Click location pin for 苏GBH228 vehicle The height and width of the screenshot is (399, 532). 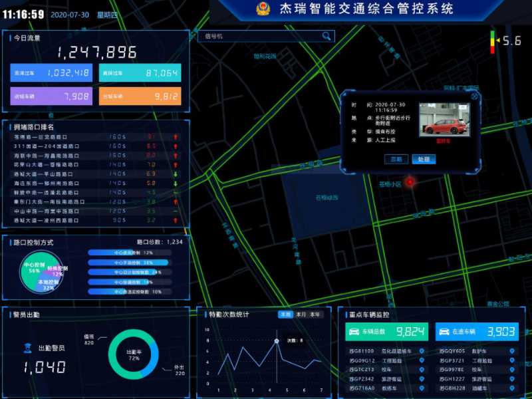[511, 388]
